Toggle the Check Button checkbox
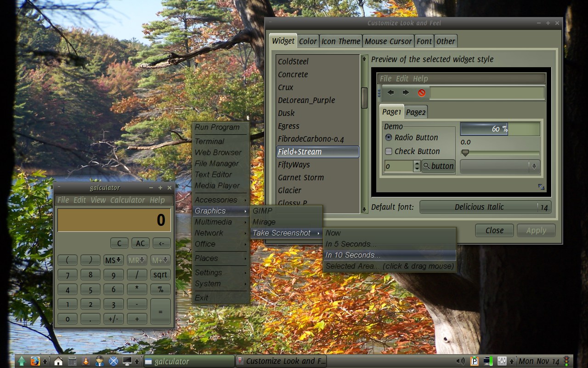Image resolution: width=588 pixels, height=368 pixels. click(x=389, y=151)
